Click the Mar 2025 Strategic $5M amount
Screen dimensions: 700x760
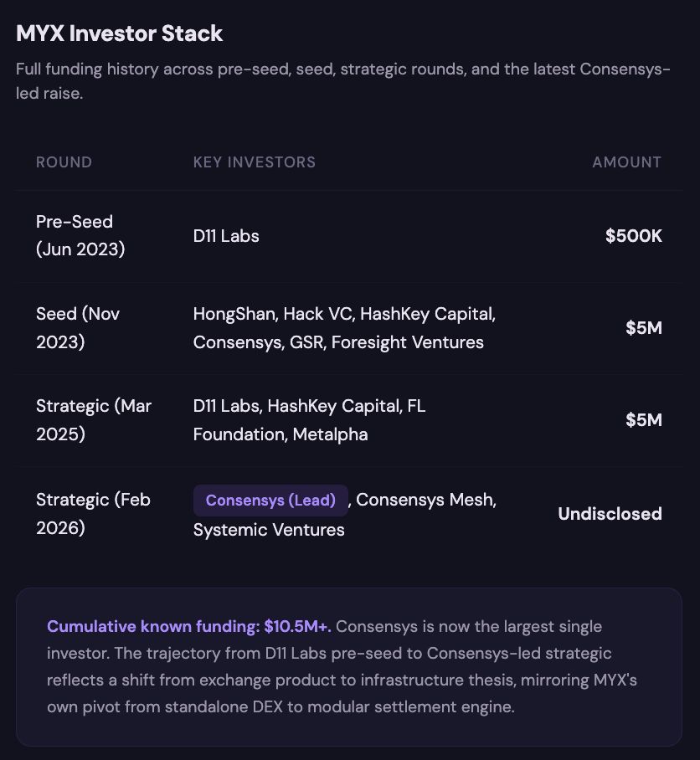[x=643, y=420]
